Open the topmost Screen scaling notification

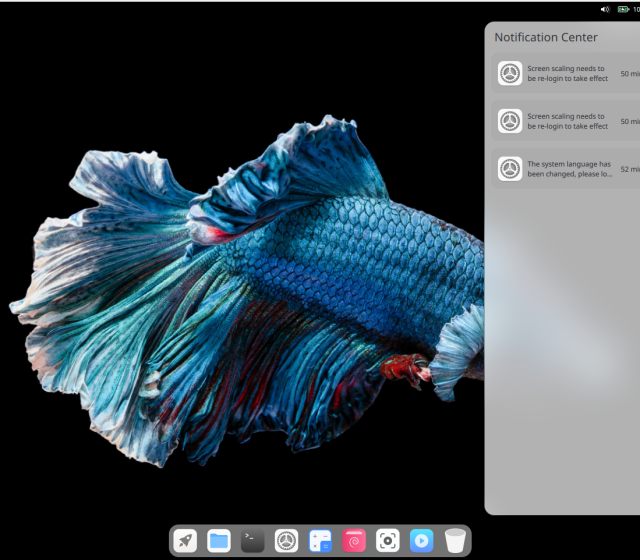pyautogui.click(x=568, y=73)
